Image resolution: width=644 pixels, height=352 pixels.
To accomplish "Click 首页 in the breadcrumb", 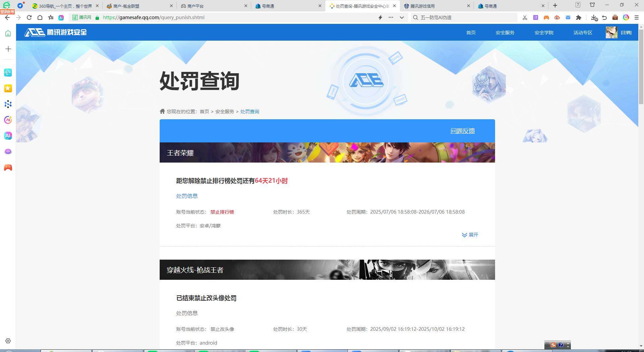I will (x=204, y=112).
